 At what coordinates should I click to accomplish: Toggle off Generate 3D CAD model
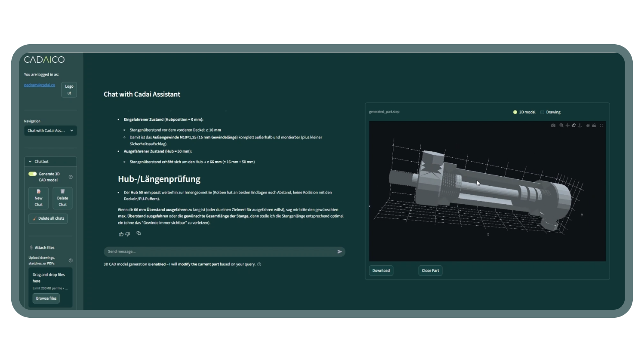tap(32, 174)
